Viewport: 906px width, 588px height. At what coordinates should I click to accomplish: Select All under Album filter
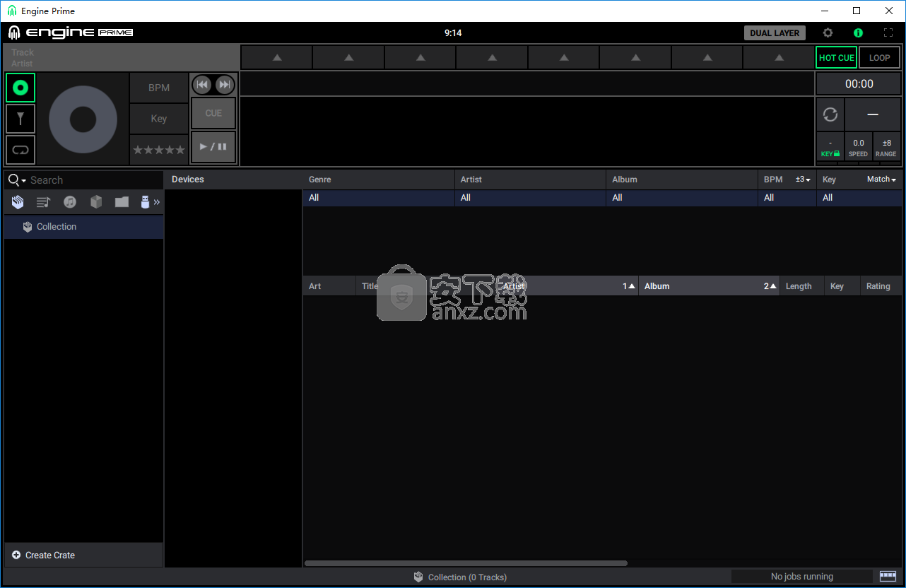(682, 198)
